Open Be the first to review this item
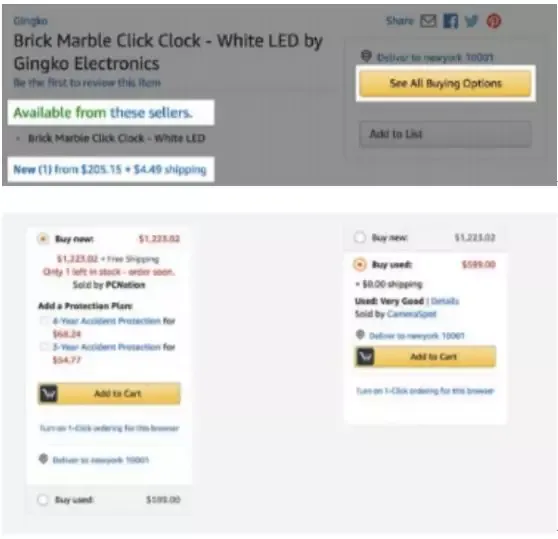This screenshot has width=558, height=539. [87, 83]
